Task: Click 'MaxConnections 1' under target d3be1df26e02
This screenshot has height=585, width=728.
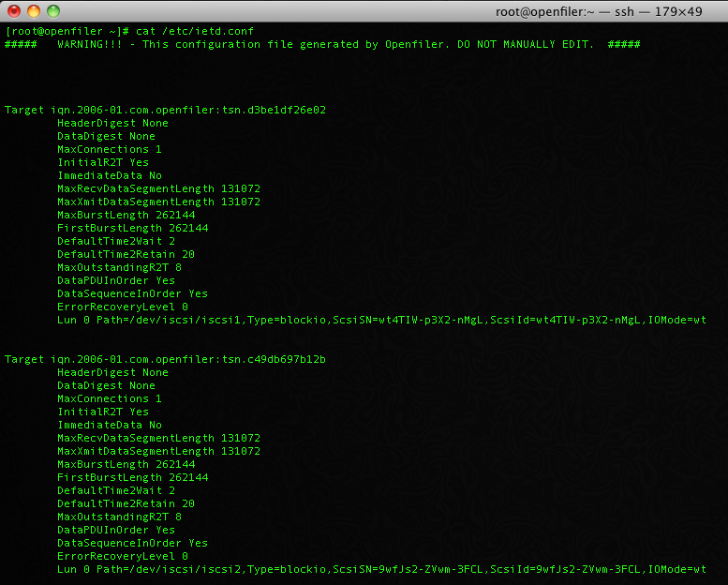Action: (x=110, y=149)
